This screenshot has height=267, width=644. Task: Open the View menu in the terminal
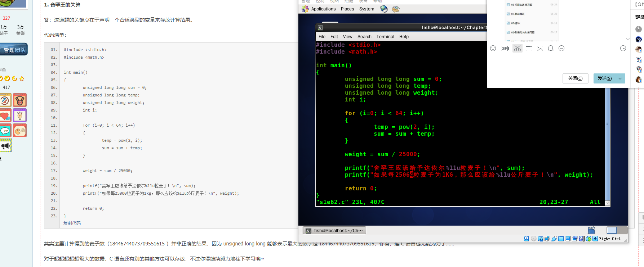(x=347, y=37)
